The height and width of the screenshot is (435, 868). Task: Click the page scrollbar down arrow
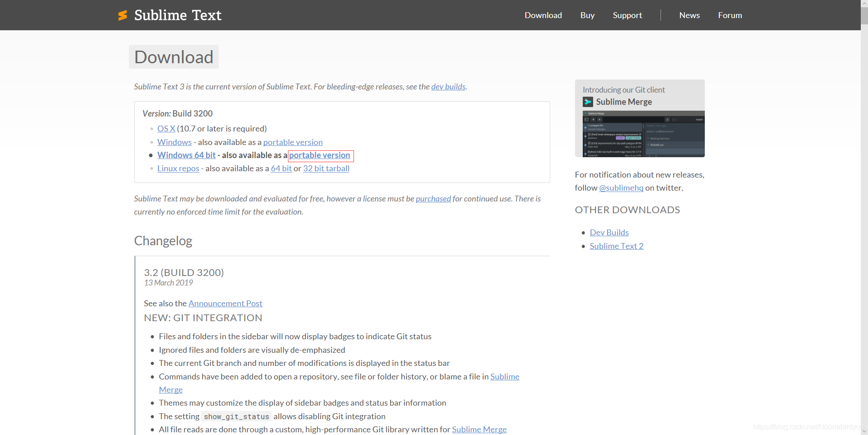point(864,430)
